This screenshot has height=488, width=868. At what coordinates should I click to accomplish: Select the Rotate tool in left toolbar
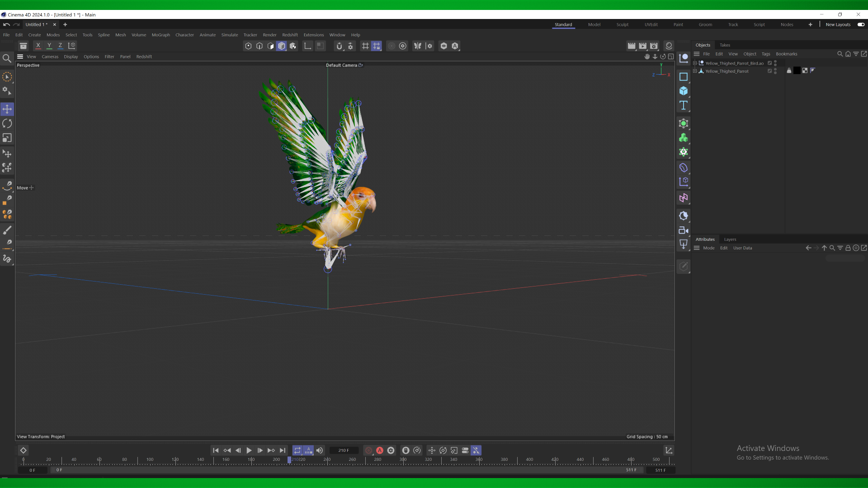(7, 123)
